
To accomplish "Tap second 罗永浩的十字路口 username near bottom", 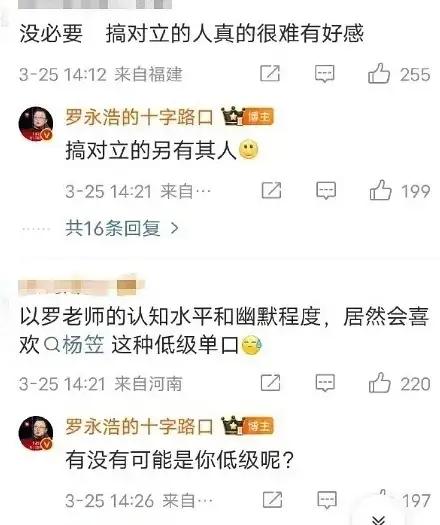I will 139,427.
